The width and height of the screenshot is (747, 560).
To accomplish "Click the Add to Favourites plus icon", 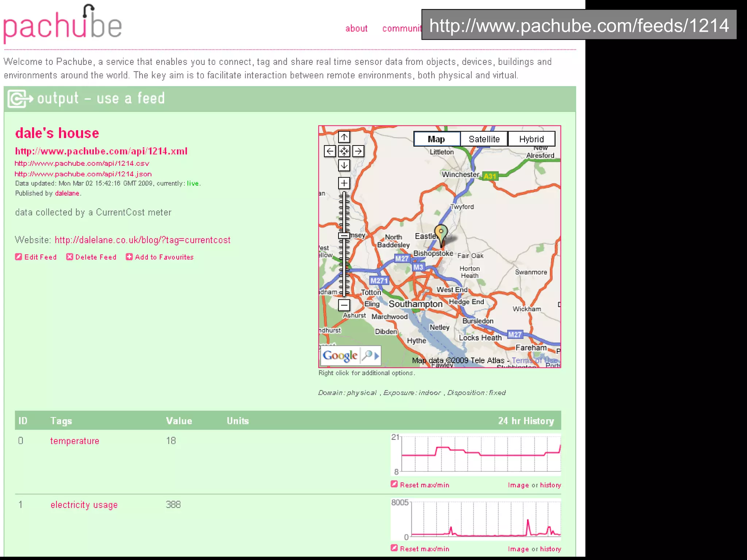I will tap(129, 257).
